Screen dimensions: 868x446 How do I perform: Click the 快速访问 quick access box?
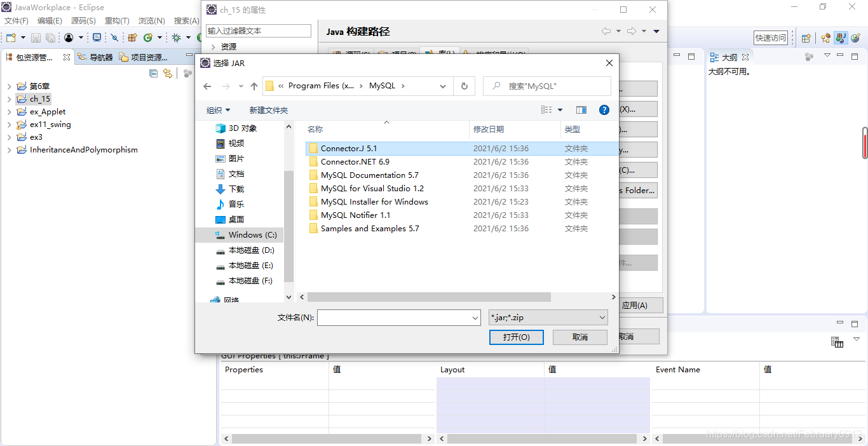[x=771, y=38]
